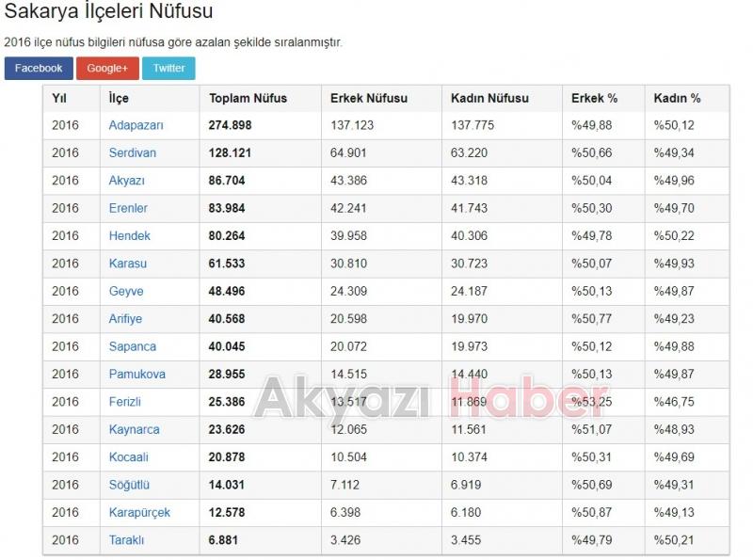Select the Karasu district link

[127, 264]
